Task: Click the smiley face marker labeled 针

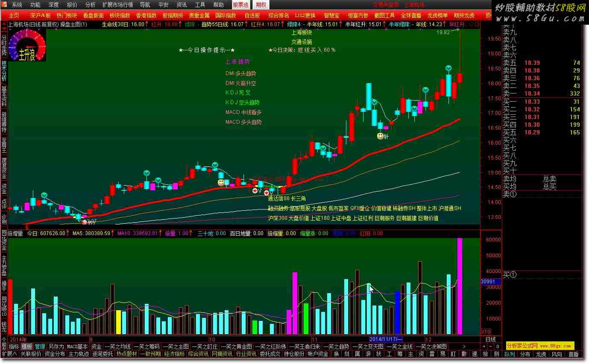Action: click(x=380, y=136)
